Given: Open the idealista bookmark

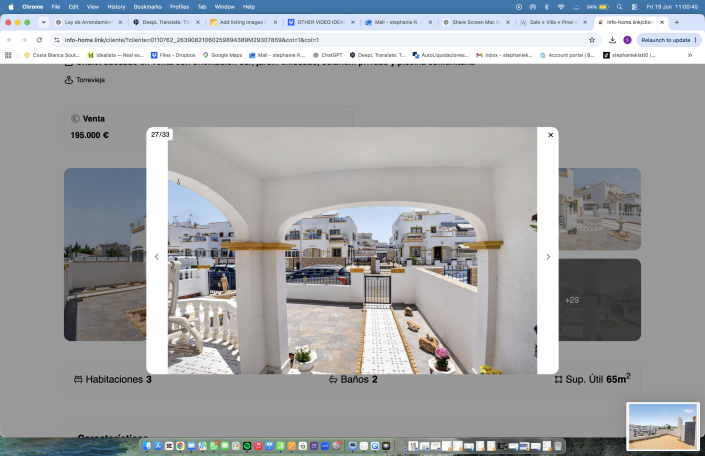Looking at the screenshot, I should pyautogui.click(x=115, y=55).
